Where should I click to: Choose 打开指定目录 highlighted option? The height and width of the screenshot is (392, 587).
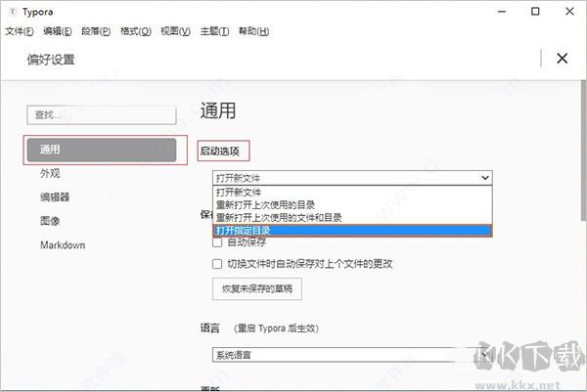[352, 231]
